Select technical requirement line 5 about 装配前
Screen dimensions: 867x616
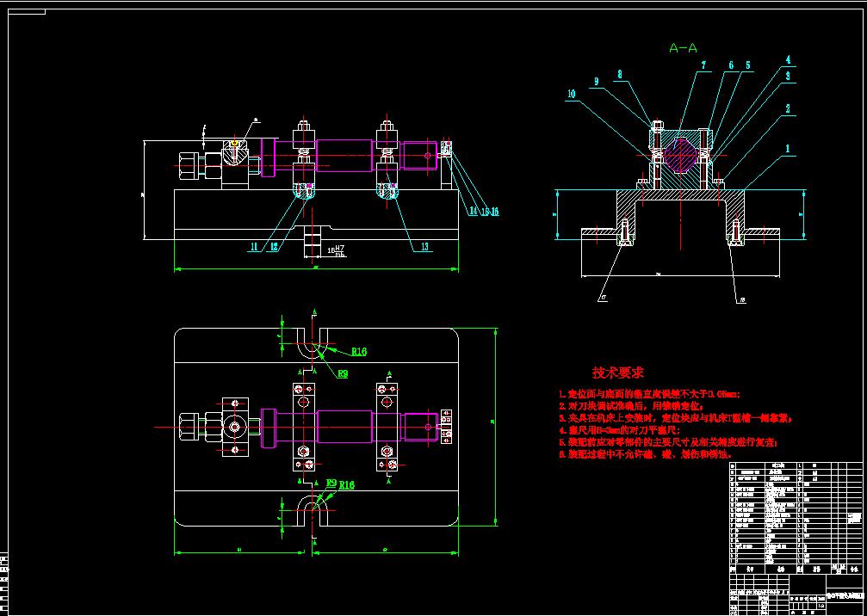coord(669,442)
